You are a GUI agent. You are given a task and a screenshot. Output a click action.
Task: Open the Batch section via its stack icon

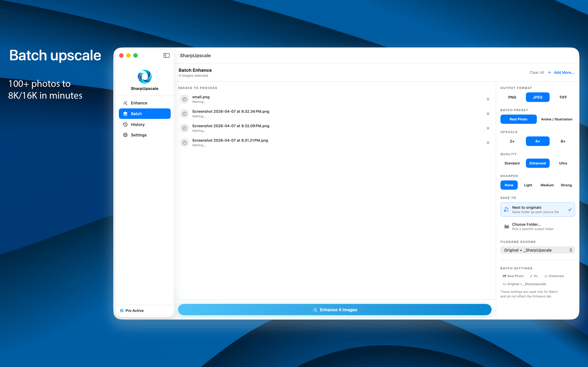pos(125,114)
